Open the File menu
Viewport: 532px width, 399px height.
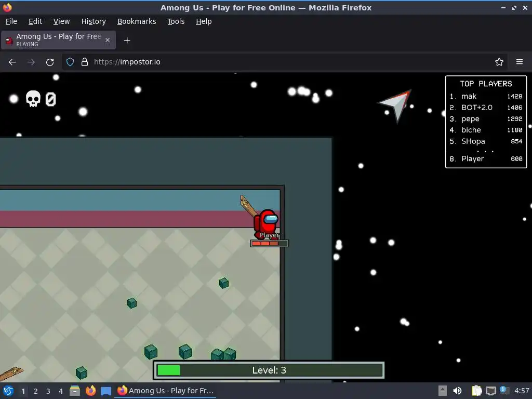[11, 21]
